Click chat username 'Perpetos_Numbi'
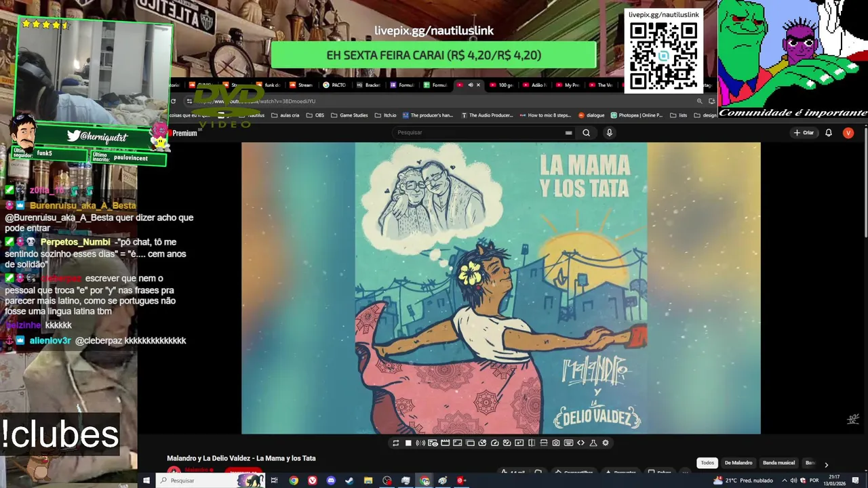 pos(75,242)
